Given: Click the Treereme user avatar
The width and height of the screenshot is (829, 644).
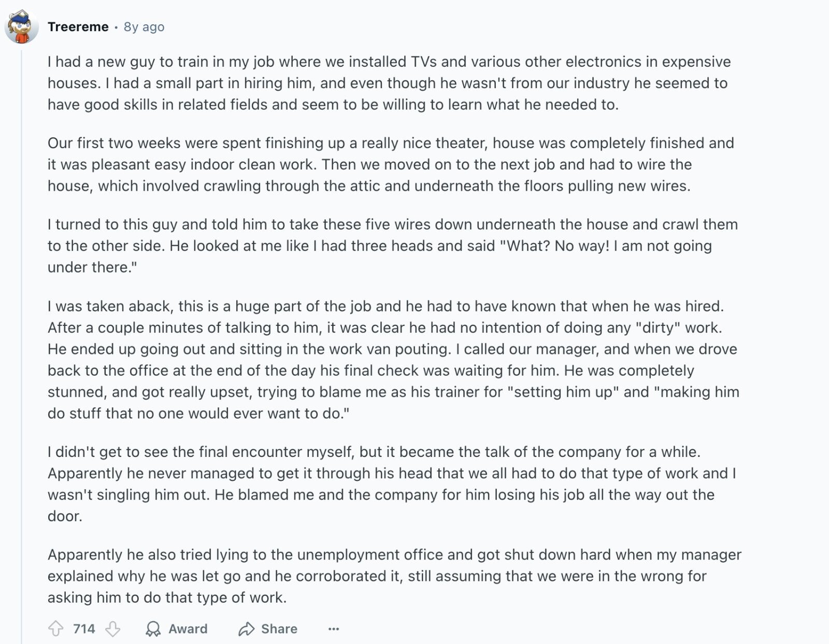Looking at the screenshot, I should [22, 26].
